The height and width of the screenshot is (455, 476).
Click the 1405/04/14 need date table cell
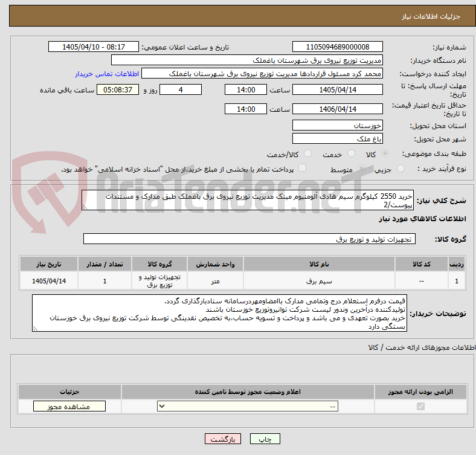(49, 281)
